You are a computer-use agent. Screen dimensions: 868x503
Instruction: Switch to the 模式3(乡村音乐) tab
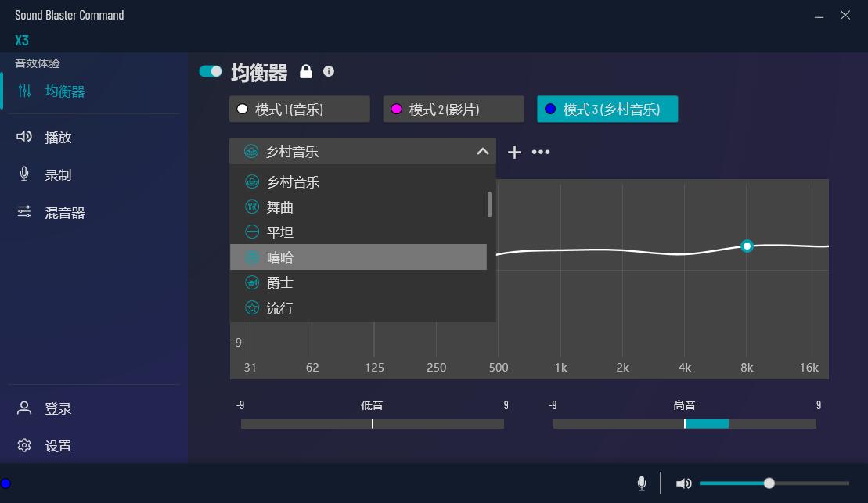point(607,109)
